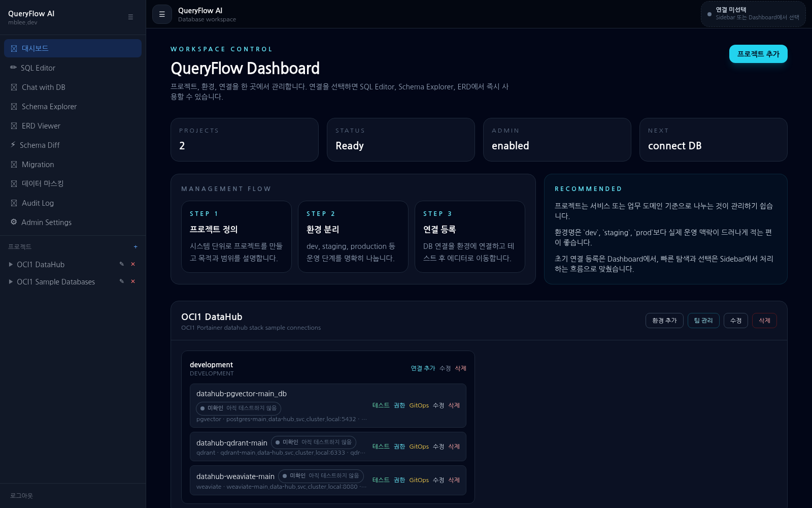Click 삭제 for datahub-weaviate-main
This screenshot has width=812, height=508.
click(454, 480)
